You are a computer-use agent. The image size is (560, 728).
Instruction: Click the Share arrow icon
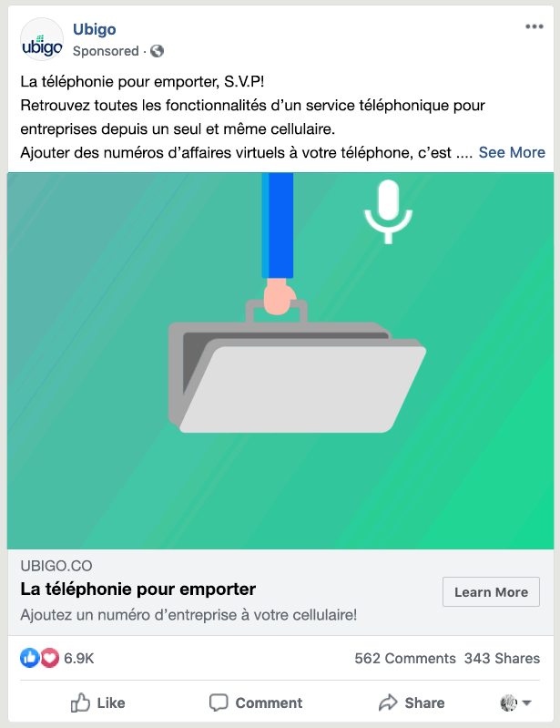point(388,702)
